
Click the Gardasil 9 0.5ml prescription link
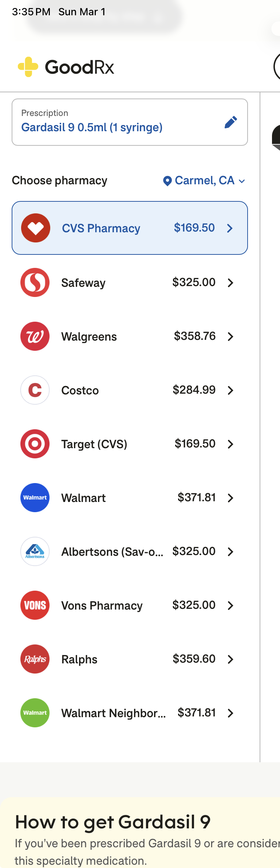pyautogui.click(x=92, y=128)
